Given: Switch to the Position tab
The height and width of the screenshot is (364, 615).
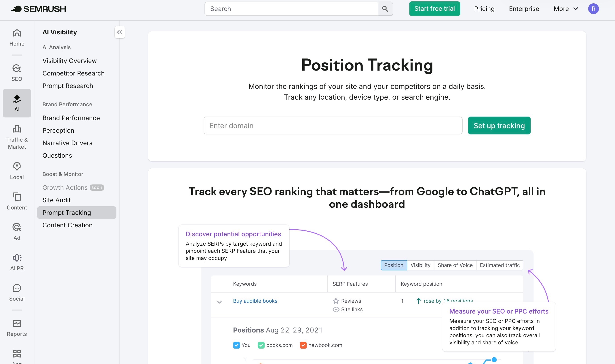Looking at the screenshot, I should point(394,265).
